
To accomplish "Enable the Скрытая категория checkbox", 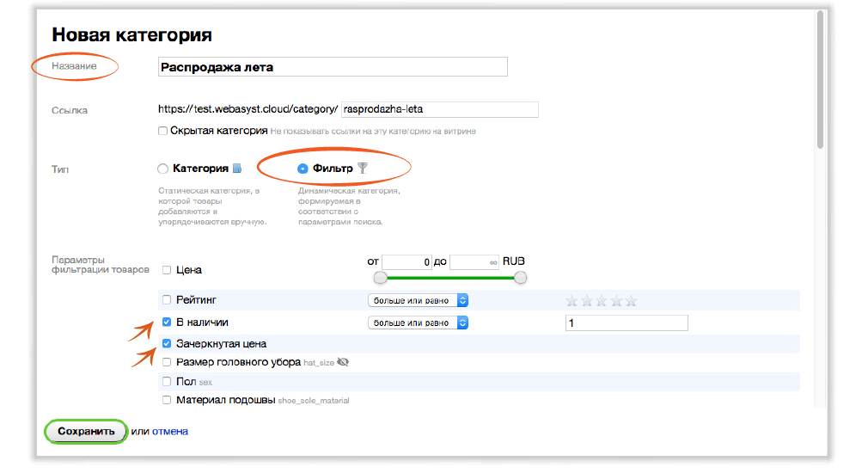I will (x=162, y=132).
